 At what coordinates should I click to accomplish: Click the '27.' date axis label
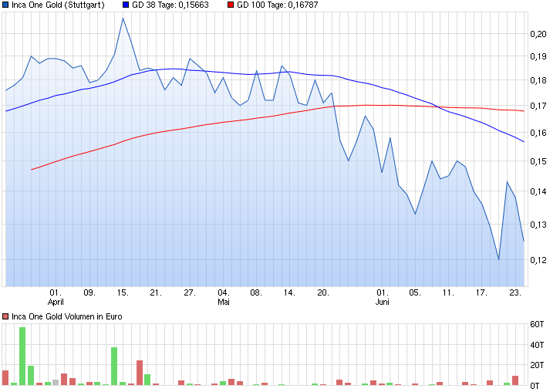189,292
